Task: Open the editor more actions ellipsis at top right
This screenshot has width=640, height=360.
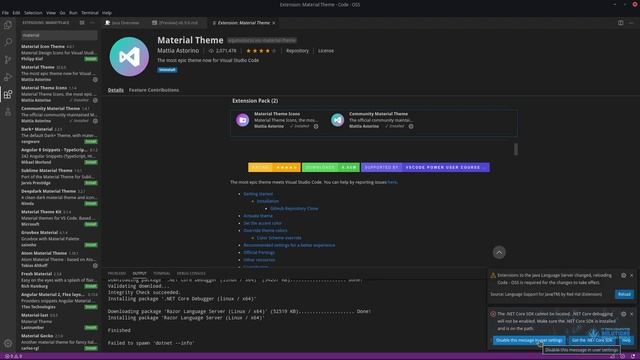Action: 631,23
